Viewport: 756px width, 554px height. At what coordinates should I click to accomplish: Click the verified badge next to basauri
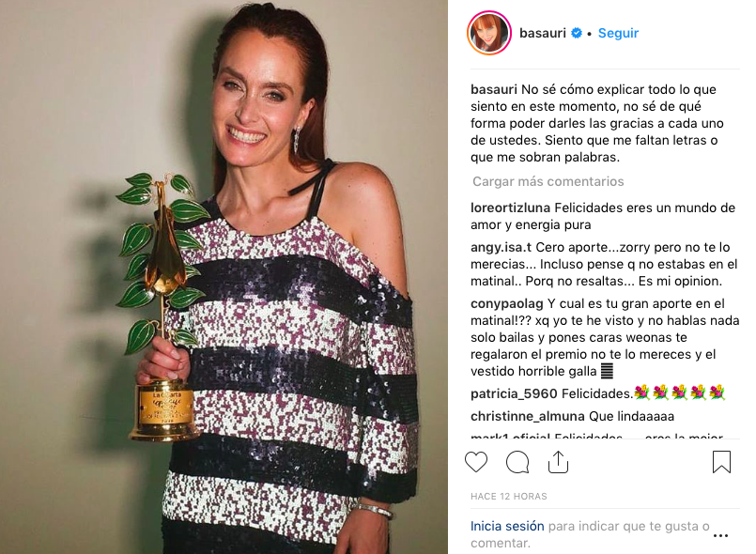[577, 33]
